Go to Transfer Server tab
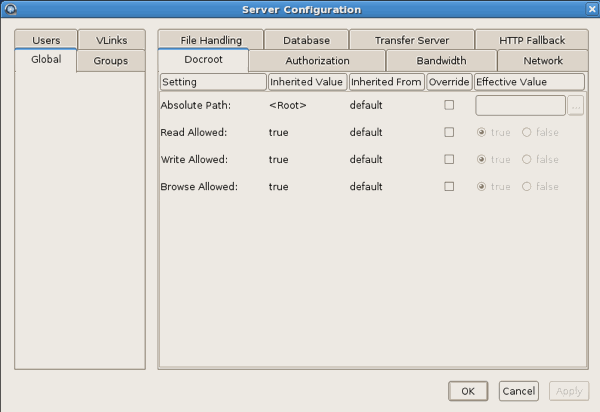Screen dimensions: 600x412 coord(412,40)
